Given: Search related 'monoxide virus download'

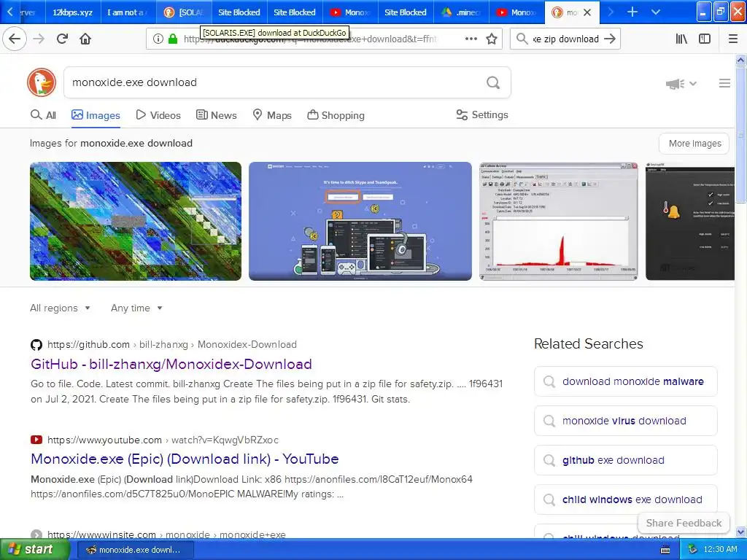Looking at the screenshot, I should click(625, 421).
